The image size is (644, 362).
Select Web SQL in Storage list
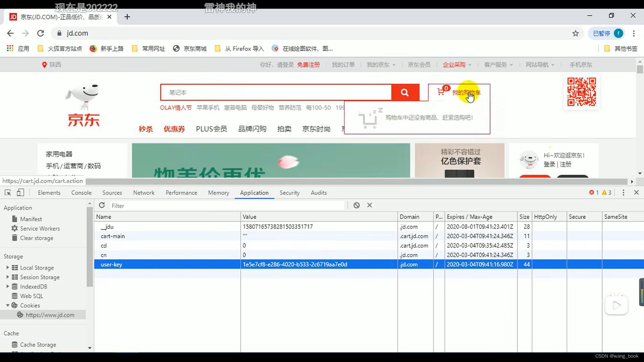coord(32,296)
